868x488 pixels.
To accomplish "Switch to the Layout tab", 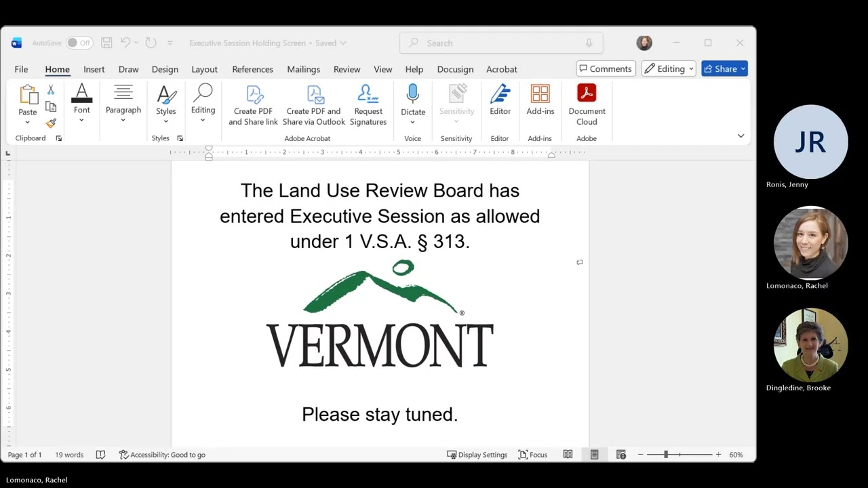I will pyautogui.click(x=204, y=69).
